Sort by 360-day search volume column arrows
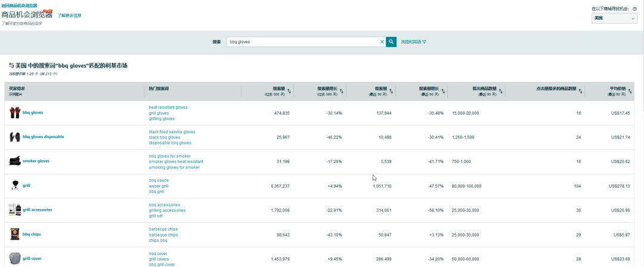 coord(289,91)
